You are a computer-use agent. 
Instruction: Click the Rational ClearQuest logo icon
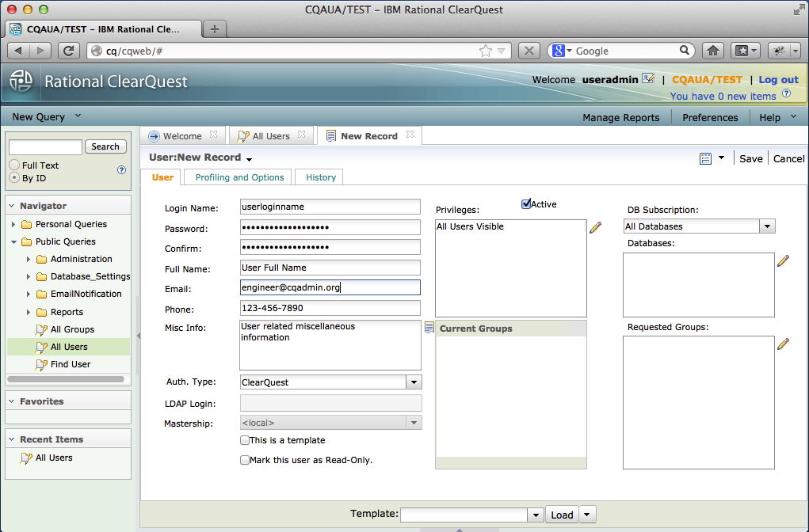pos(21,81)
